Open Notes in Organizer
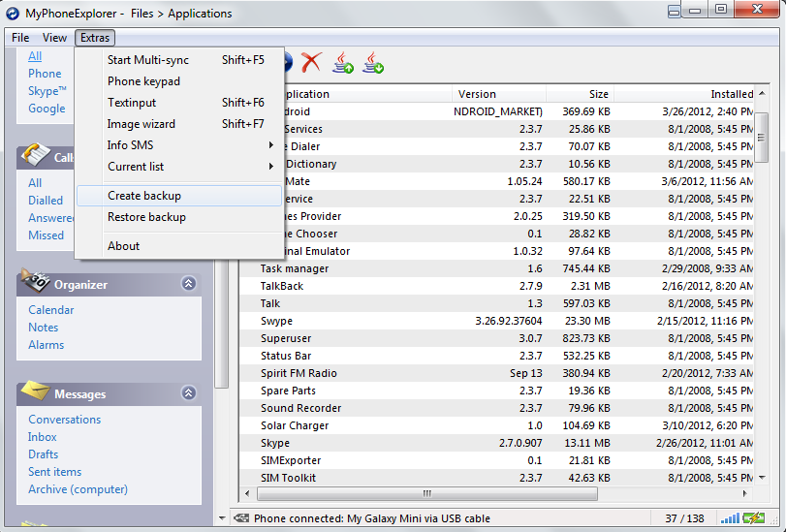 [x=43, y=328]
